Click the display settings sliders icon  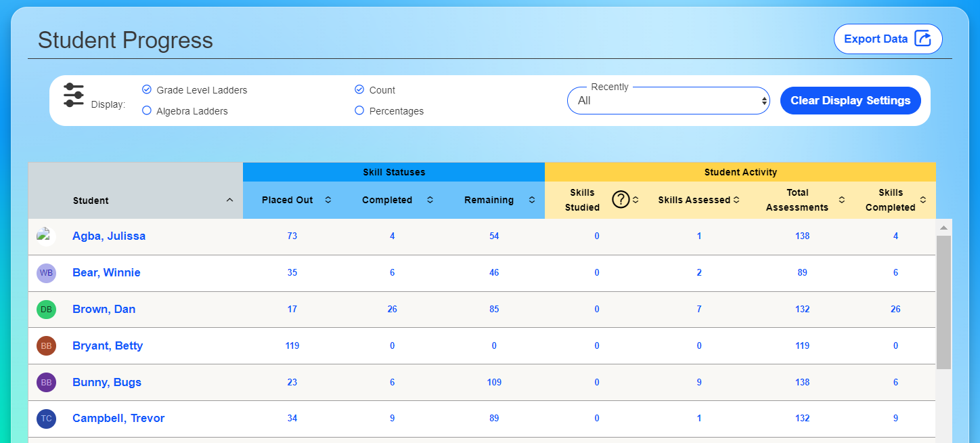[x=73, y=96]
